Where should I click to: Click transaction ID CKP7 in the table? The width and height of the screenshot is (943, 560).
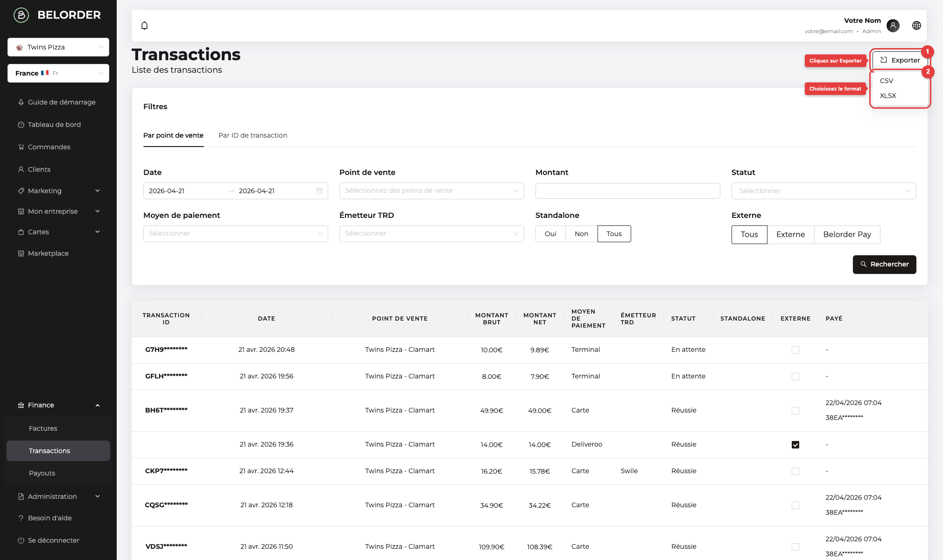click(166, 471)
